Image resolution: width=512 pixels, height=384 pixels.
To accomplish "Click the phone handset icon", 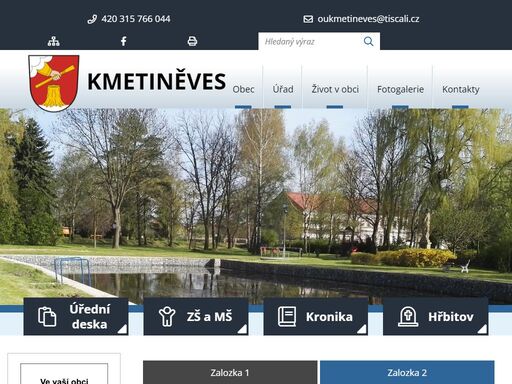I will click(92, 19).
